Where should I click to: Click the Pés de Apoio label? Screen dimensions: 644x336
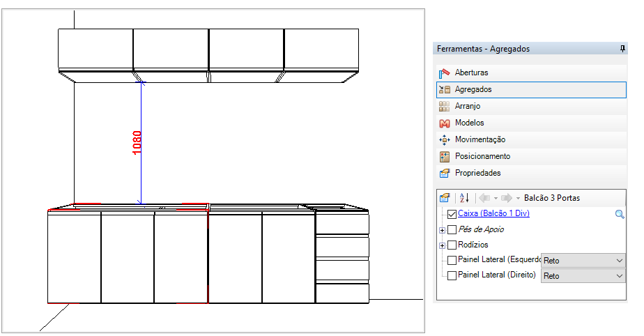[x=481, y=229]
